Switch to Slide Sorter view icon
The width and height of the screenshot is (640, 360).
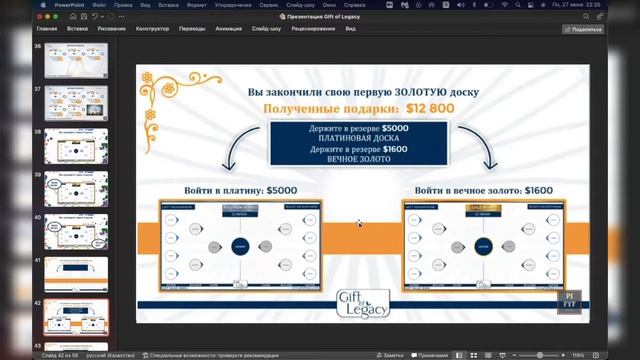[473, 356]
